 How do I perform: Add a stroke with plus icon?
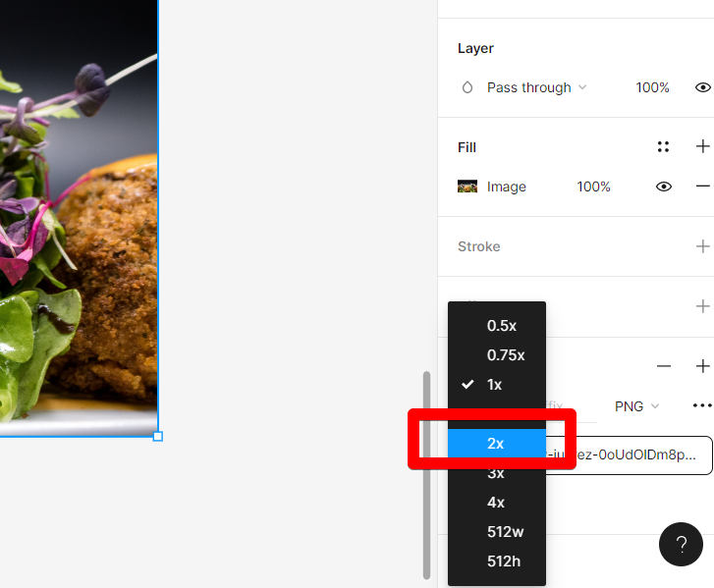point(702,246)
